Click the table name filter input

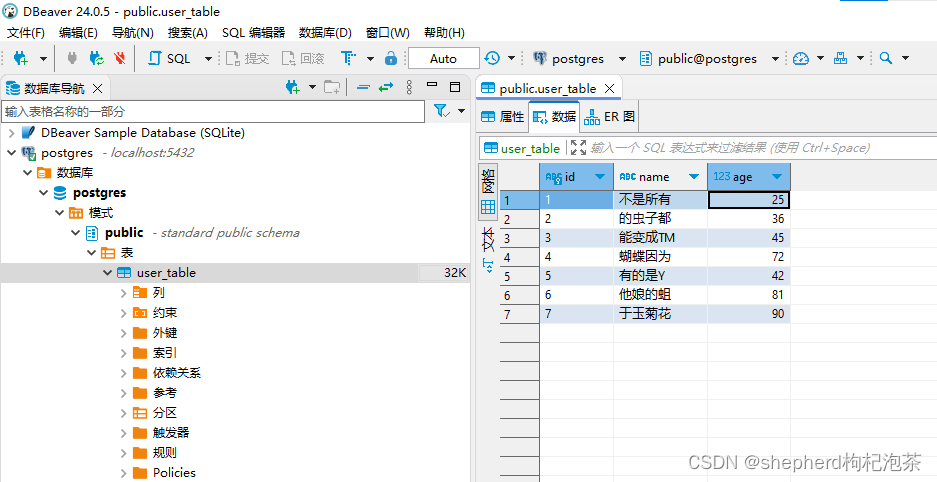tap(213, 111)
